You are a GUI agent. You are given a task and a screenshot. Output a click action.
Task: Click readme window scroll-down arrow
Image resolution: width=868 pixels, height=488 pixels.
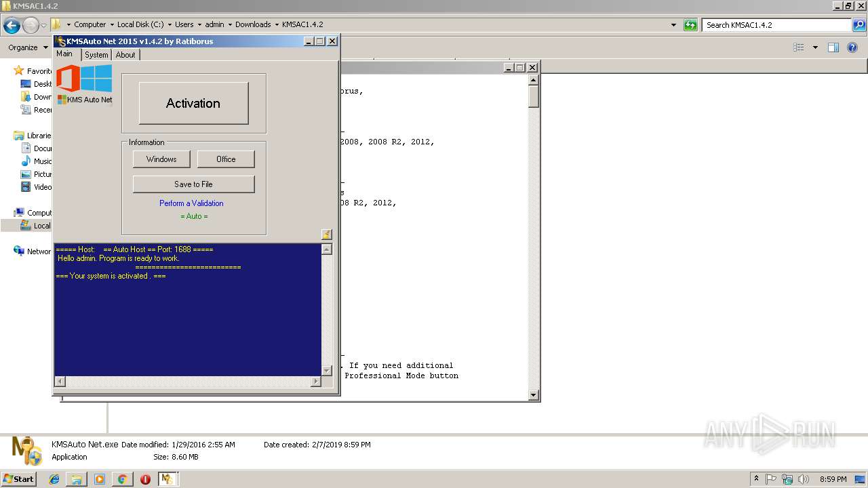[x=533, y=395]
